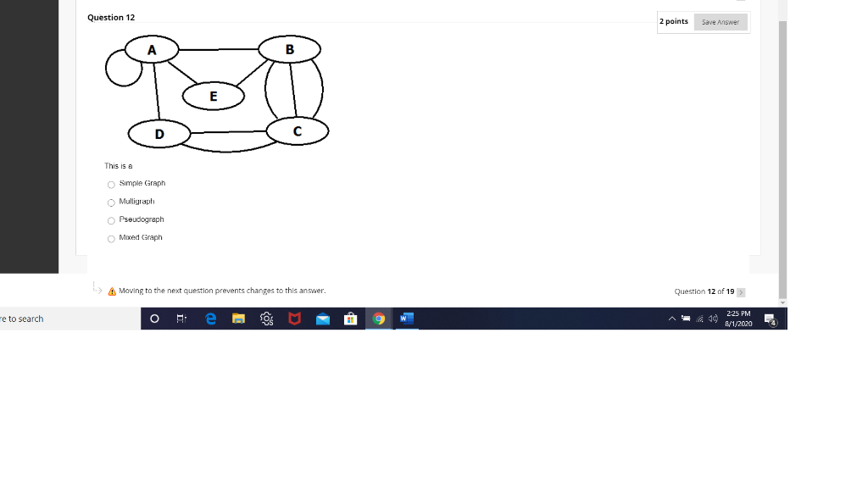868x488 pixels.
Task: Select the Simple Graph radio option
Action: [x=111, y=185]
